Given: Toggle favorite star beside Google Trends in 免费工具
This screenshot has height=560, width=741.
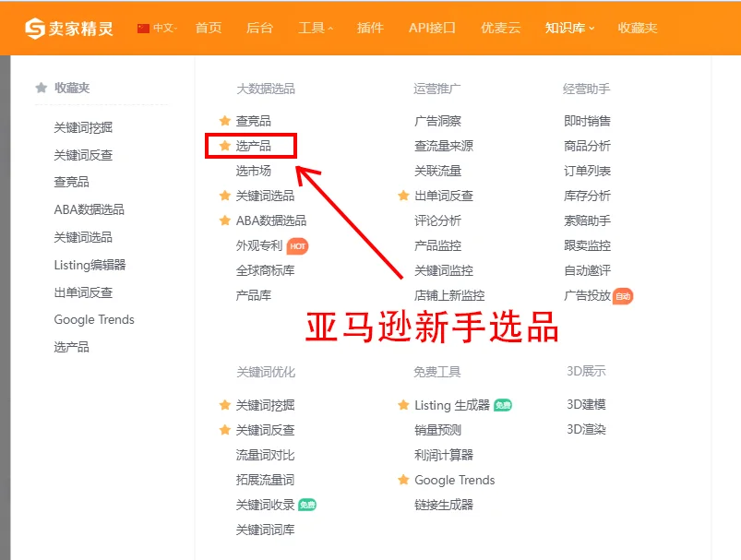Looking at the screenshot, I should click(403, 480).
